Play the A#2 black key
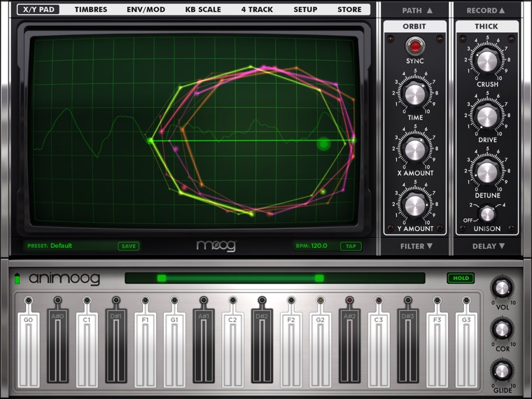This screenshot has height=399, width=532. [x=349, y=346]
